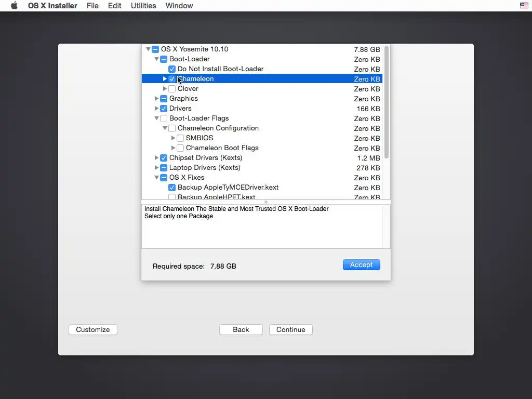532x399 pixels.
Task: Collapse the OS X Fixes group
Action: [x=156, y=178]
